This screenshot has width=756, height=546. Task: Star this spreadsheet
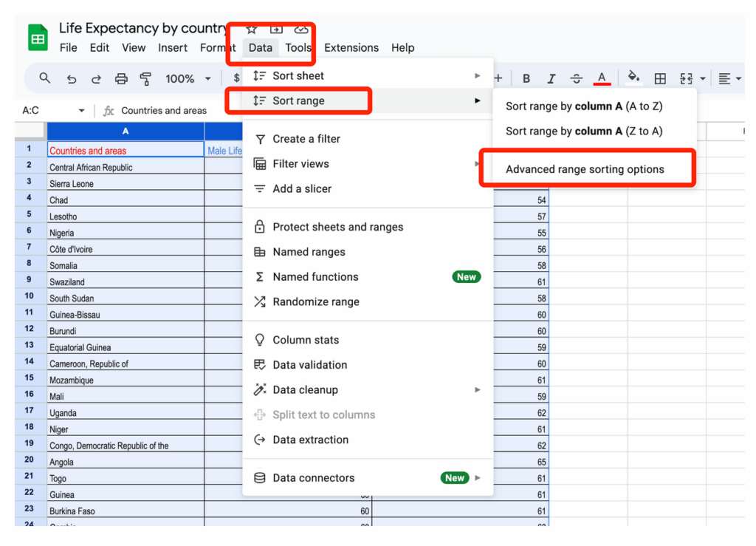coord(252,29)
